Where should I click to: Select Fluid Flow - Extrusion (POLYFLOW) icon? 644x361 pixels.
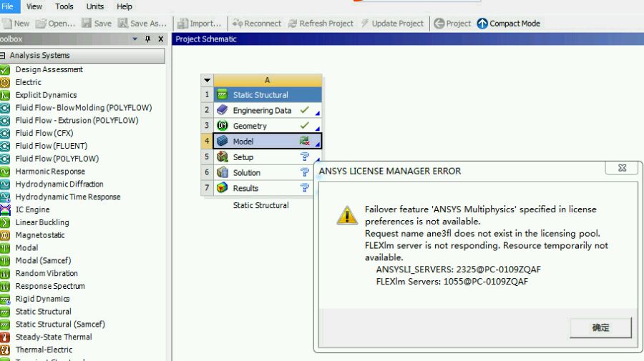click(x=5, y=121)
